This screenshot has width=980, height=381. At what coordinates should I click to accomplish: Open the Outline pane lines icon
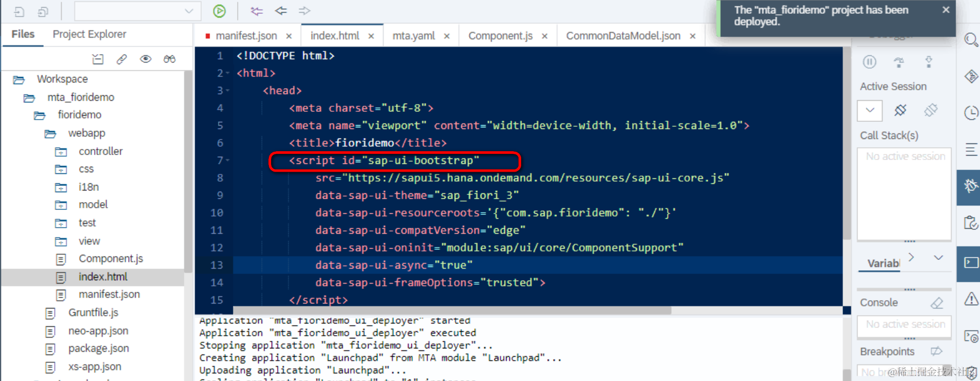pyautogui.click(x=971, y=150)
